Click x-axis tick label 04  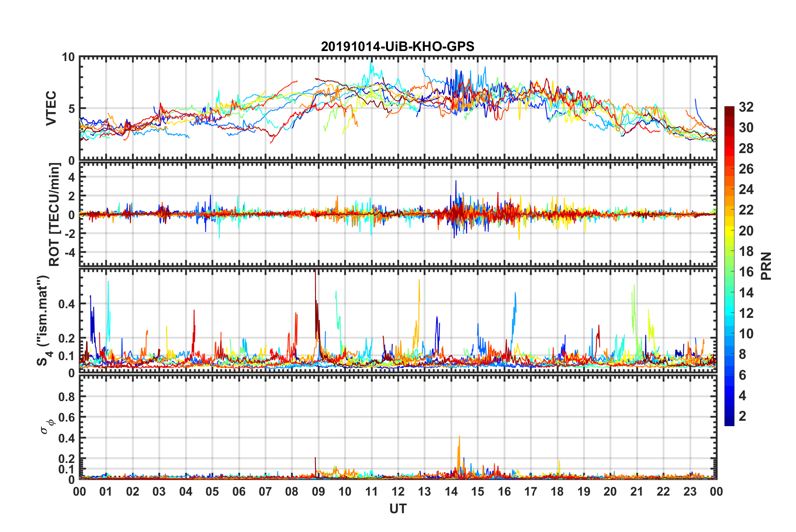tap(186, 491)
